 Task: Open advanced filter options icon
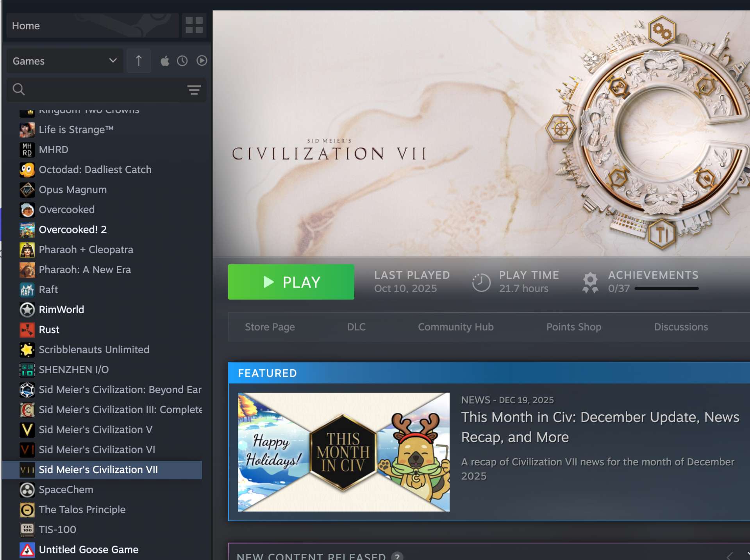[194, 90]
